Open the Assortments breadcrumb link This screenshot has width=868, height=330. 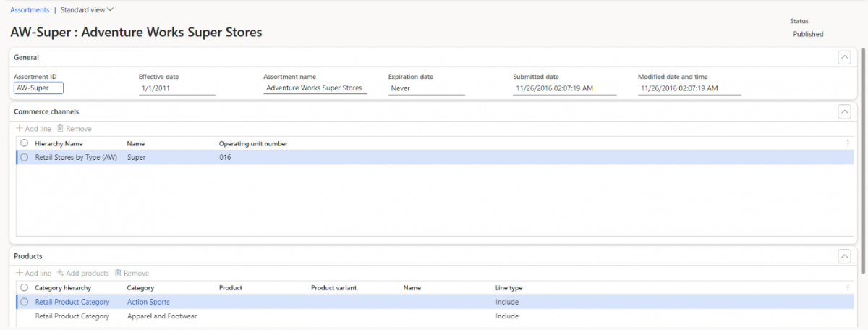click(x=30, y=10)
